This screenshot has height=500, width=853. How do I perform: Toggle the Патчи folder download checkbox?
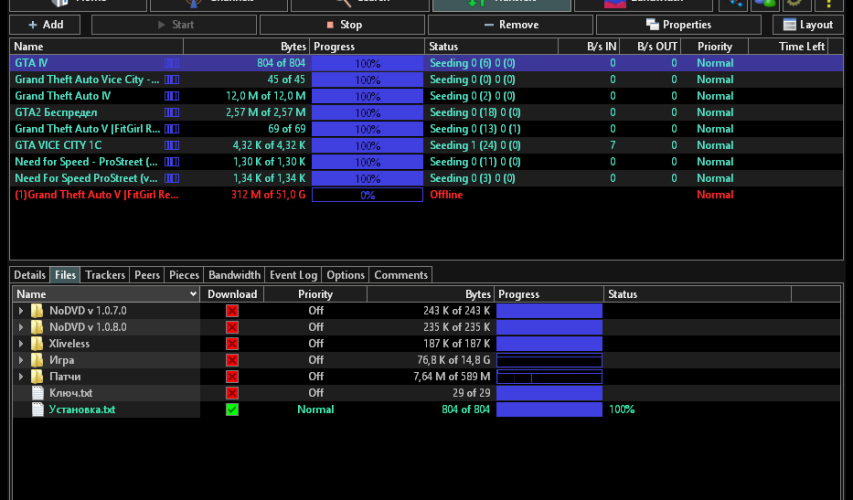(232, 376)
